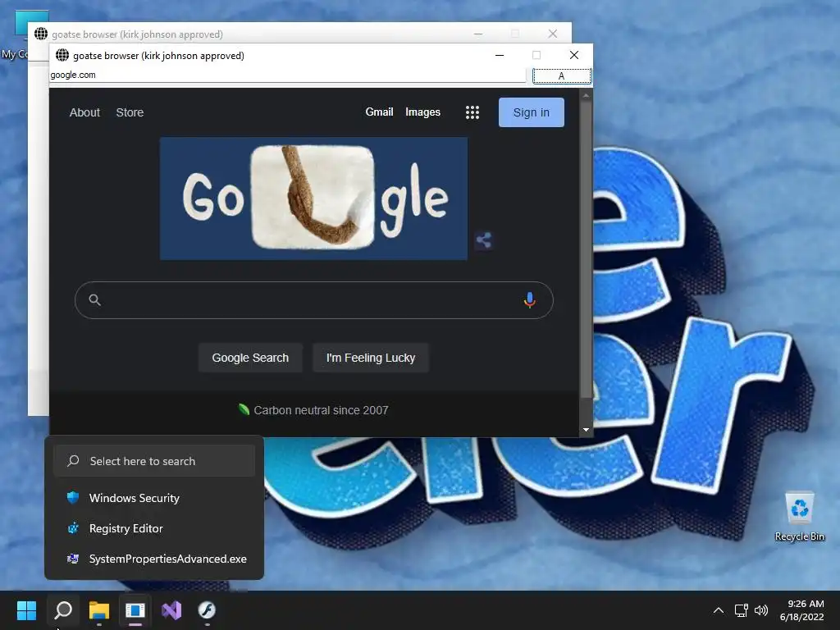Click the magnifier icon in the Google search box
Viewport: 840px width, 630px height.
[x=95, y=300]
